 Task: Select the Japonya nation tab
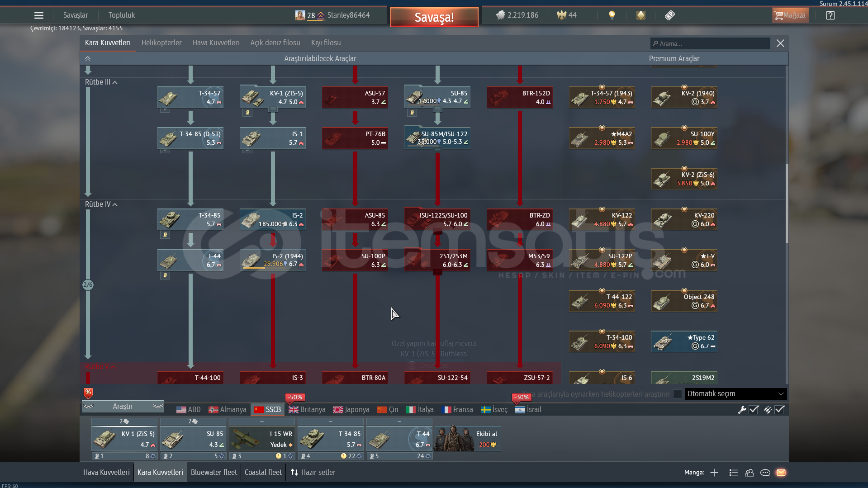click(351, 410)
